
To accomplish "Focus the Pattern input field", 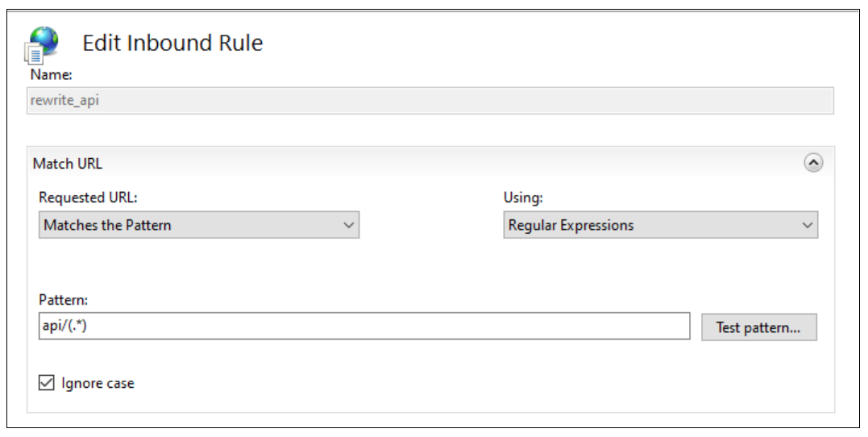I will click(x=364, y=327).
